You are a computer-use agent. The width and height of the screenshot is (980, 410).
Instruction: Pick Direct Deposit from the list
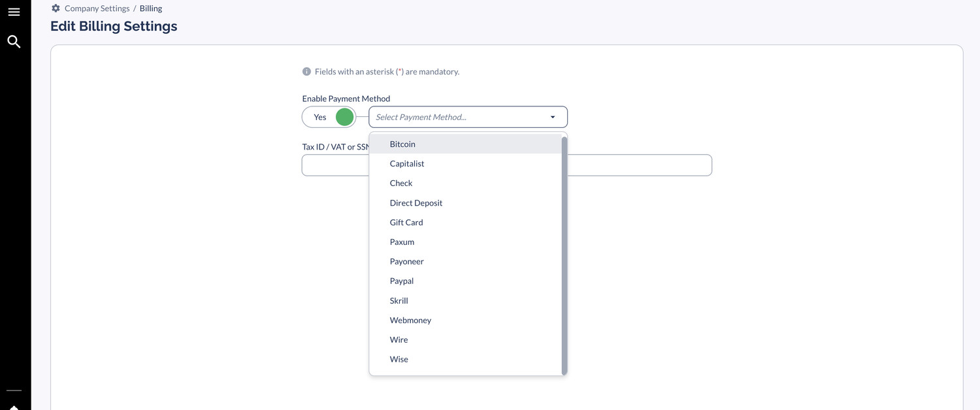416,203
